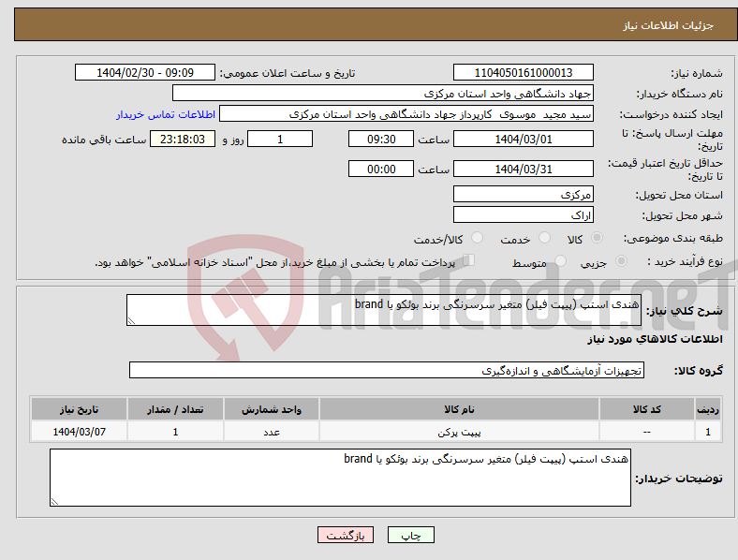Click the اطلاعات کالاهای مورد نیاز section heading
Screen dimensions: 738x560
pyautogui.click(x=655, y=339)
